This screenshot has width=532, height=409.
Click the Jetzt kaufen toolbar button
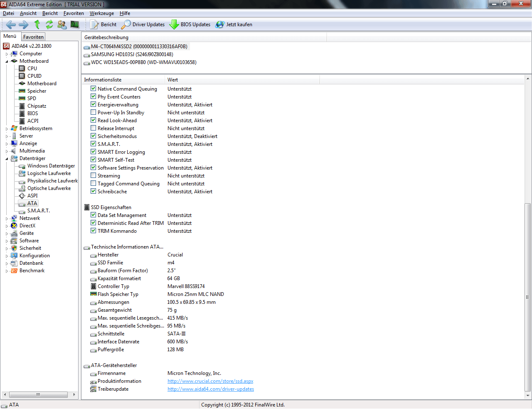click(x=234, y=25)
